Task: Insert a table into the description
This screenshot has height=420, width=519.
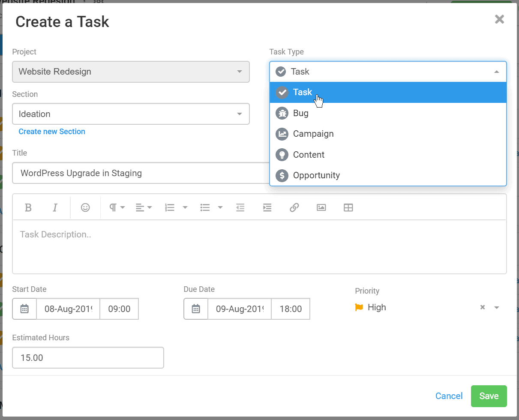Action: click(348, 208)
